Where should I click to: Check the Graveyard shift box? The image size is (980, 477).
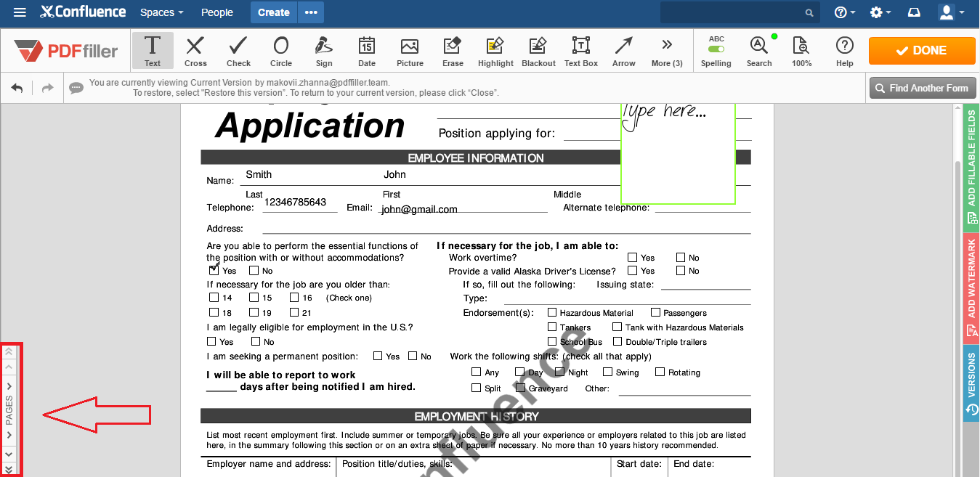tap(520, 388)
